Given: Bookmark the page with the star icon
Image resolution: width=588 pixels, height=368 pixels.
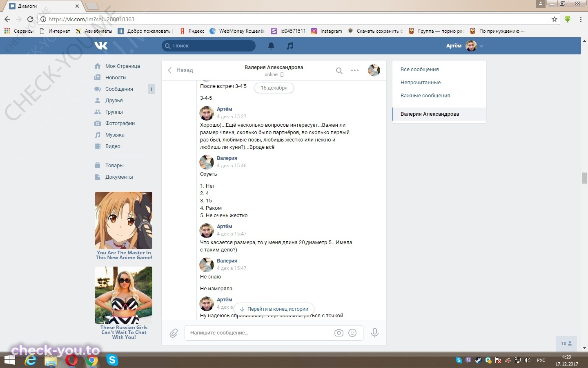Looking at the screenshot, I should click(x=555, y=19).
